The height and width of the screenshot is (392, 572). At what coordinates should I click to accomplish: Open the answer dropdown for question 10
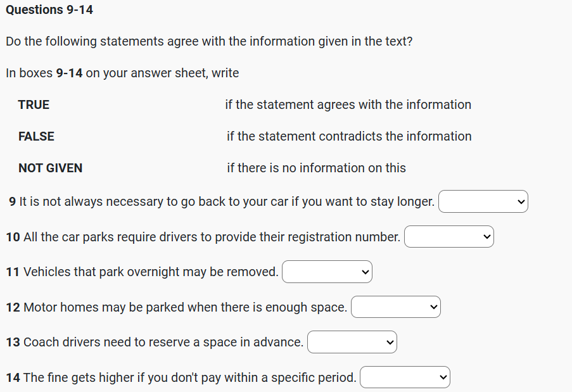(448, 237)
